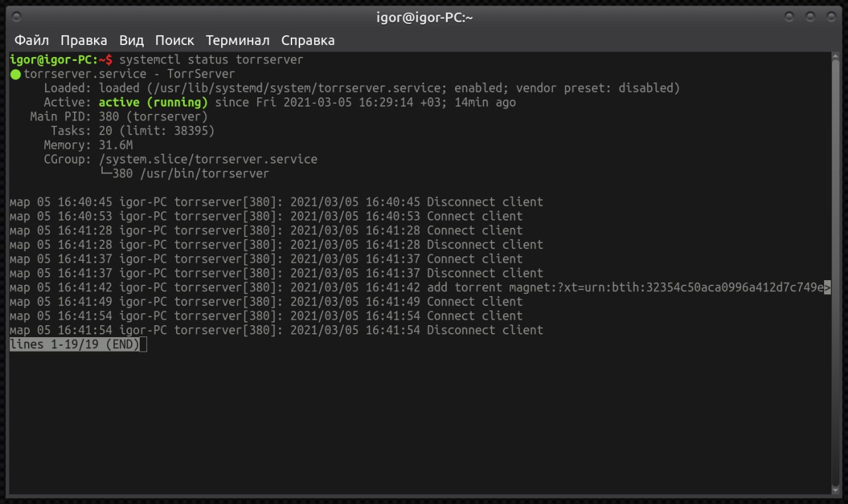Open the Вид menu
848x504 pixels.
(131, 40)
